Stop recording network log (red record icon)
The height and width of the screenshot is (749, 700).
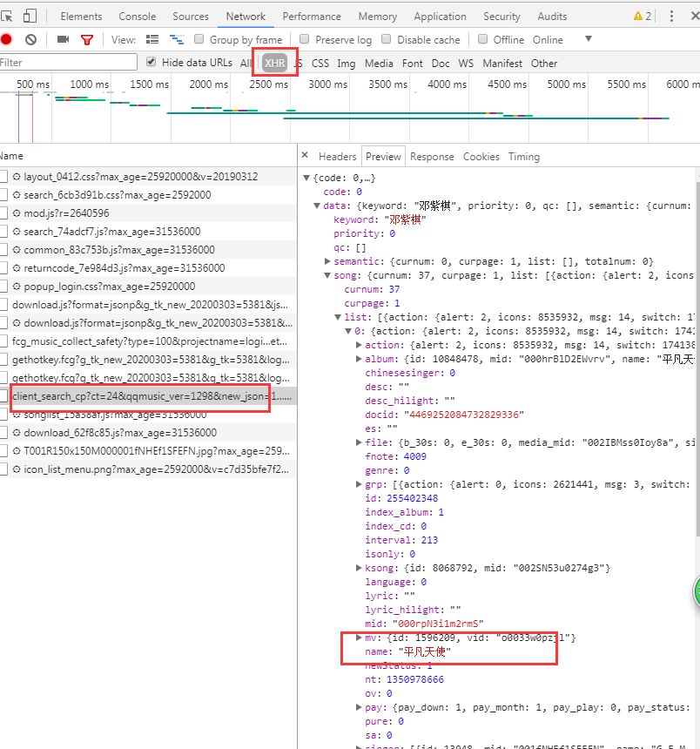coord(9,39)
